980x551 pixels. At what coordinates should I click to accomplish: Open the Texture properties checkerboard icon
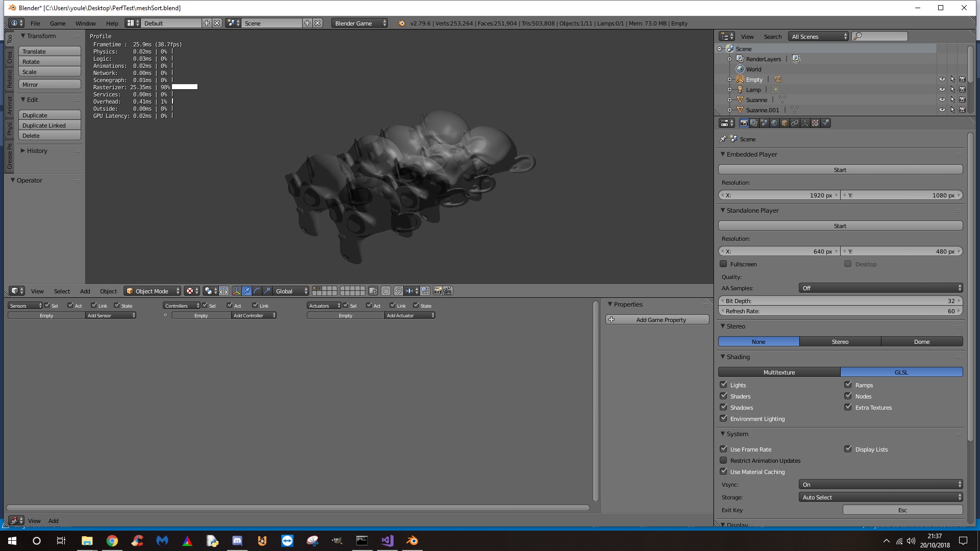click(815, 123)
